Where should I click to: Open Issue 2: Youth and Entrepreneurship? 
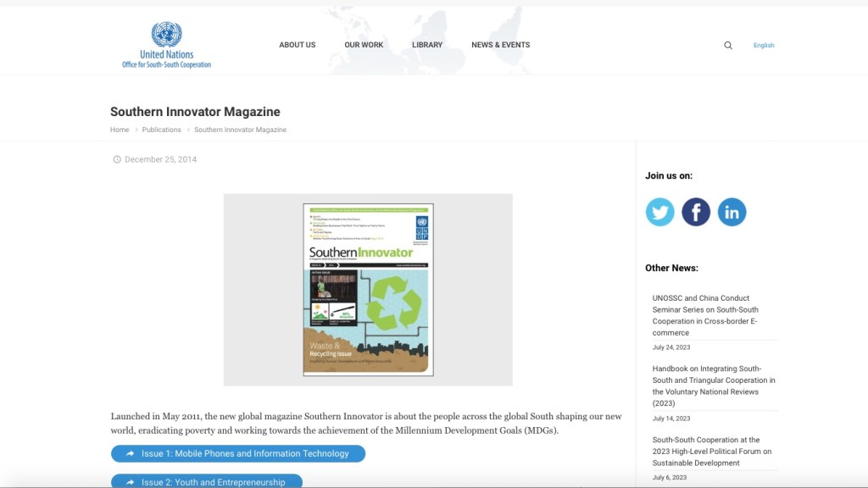[x=207, y=481]
